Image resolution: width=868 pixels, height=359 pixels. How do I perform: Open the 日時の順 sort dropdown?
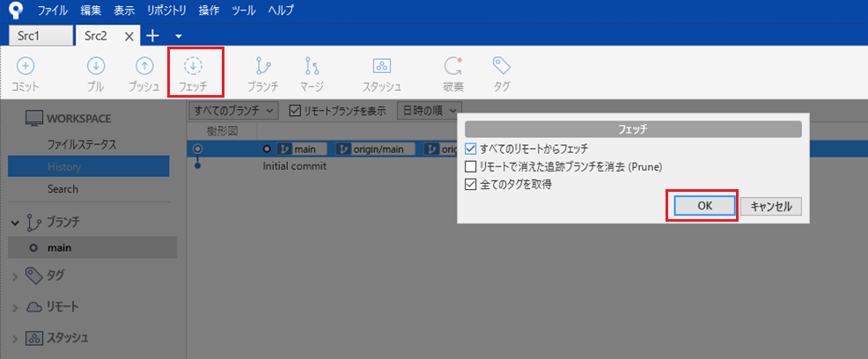pos(430,111)
